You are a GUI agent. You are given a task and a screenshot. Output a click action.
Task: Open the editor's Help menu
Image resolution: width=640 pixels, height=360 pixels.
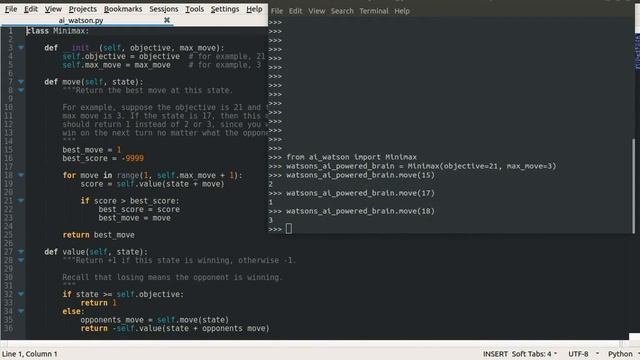[x=254, y=9]
